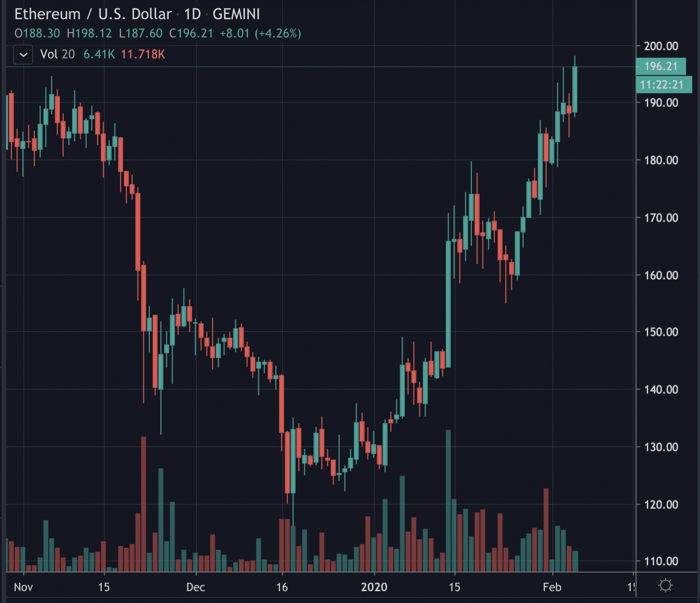Click the O188.30 open value

pos(37,34)
